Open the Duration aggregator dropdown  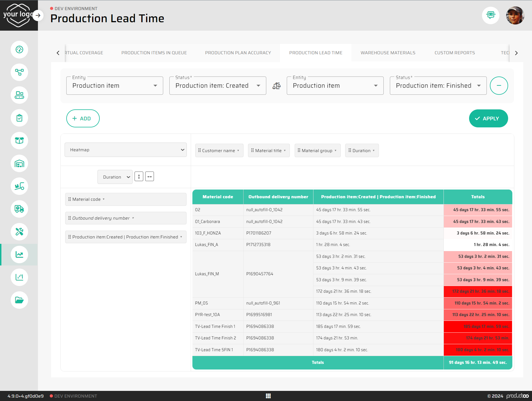click(x=115, y=177)
